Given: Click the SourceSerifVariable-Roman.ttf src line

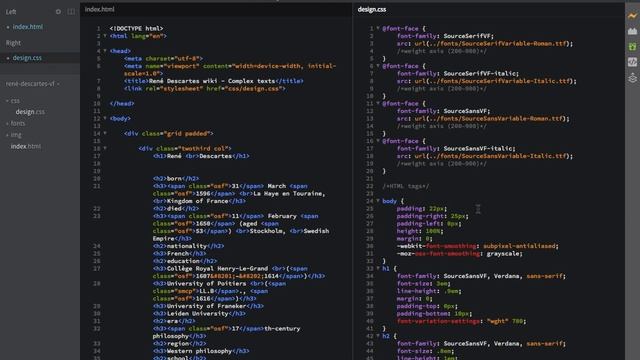Looking at the screenshot, I should tap(485, 44).
